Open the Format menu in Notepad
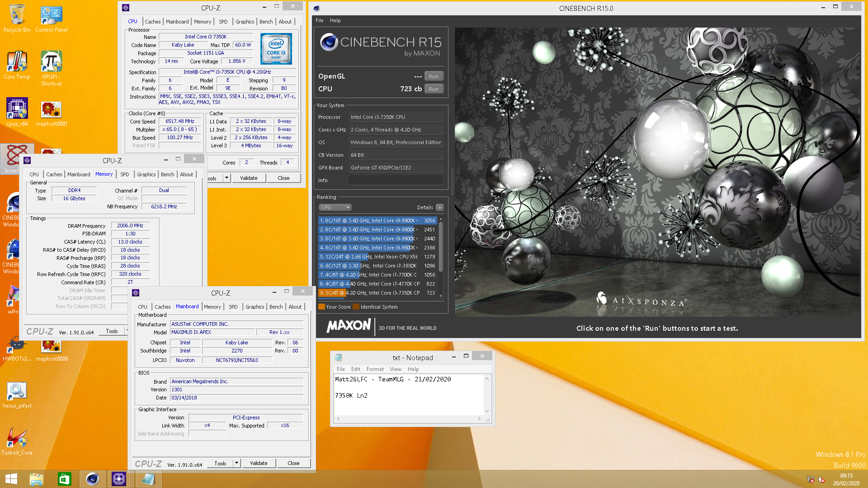 [375, 369]
